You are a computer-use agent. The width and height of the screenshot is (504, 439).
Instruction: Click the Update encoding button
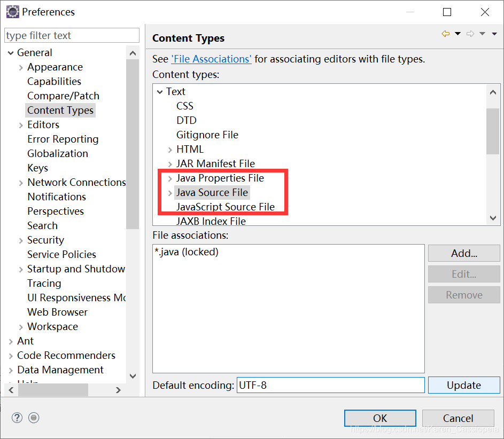coord(464,385)
